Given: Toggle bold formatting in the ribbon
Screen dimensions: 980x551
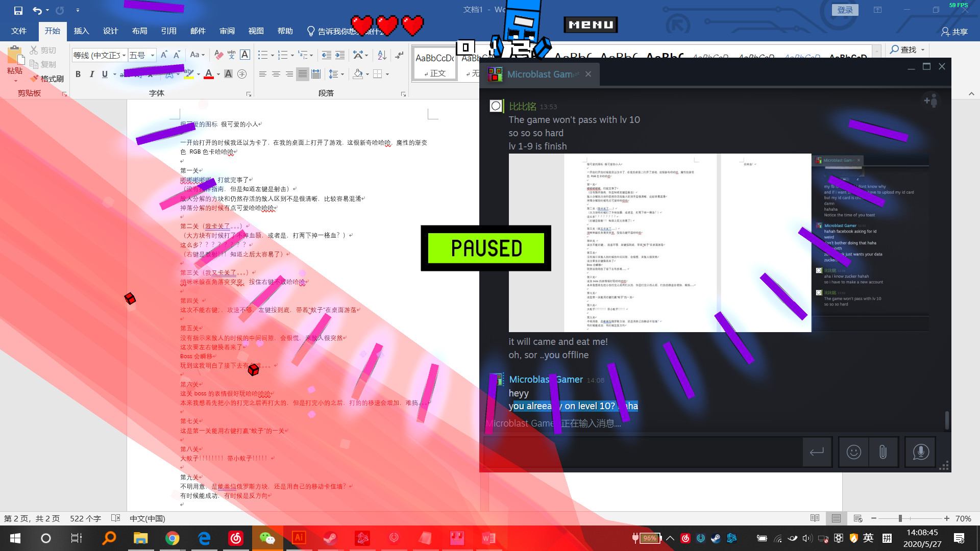Looking at the screenshot, I should (x=78, y=74).
